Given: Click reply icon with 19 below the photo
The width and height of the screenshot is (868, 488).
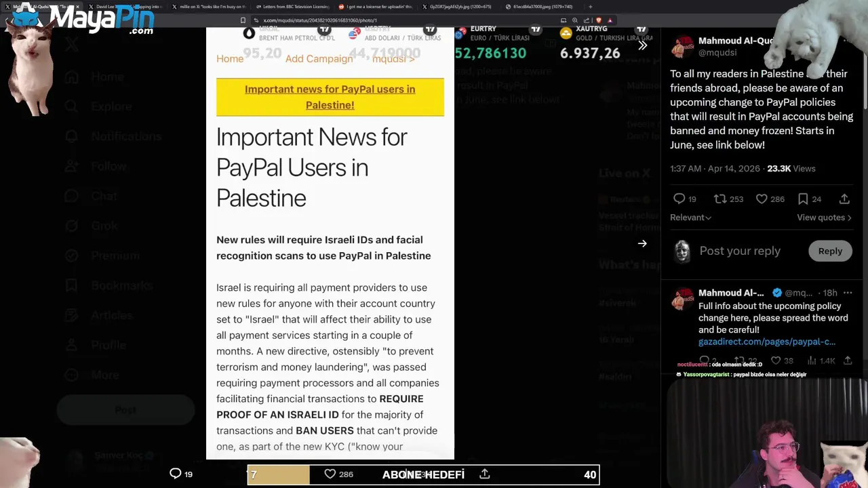Looking at the screenshot, I should [175, 474].
